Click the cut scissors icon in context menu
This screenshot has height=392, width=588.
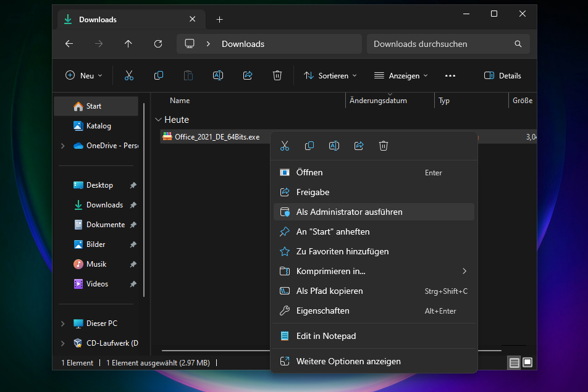[285, 146]
